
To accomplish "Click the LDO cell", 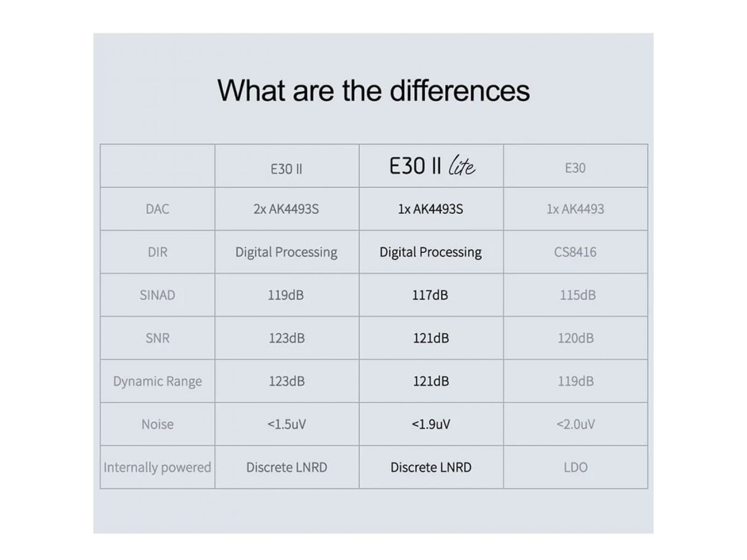I will click(575, 467).
